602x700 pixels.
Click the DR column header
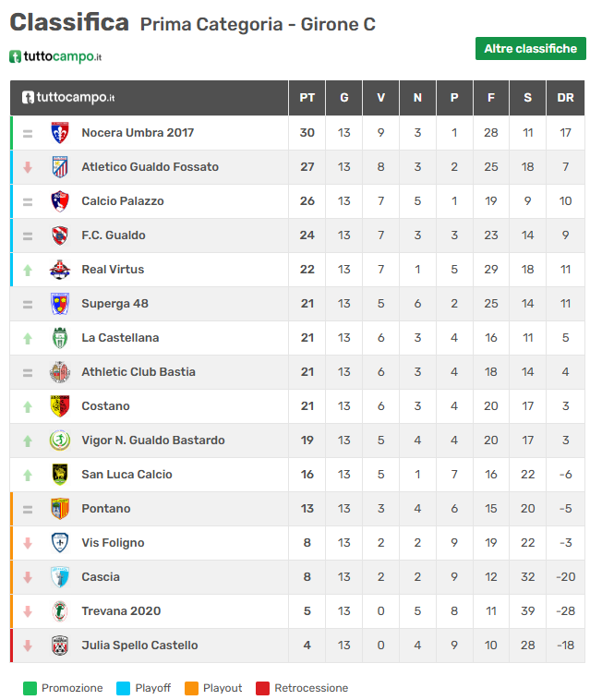[565, 98]
